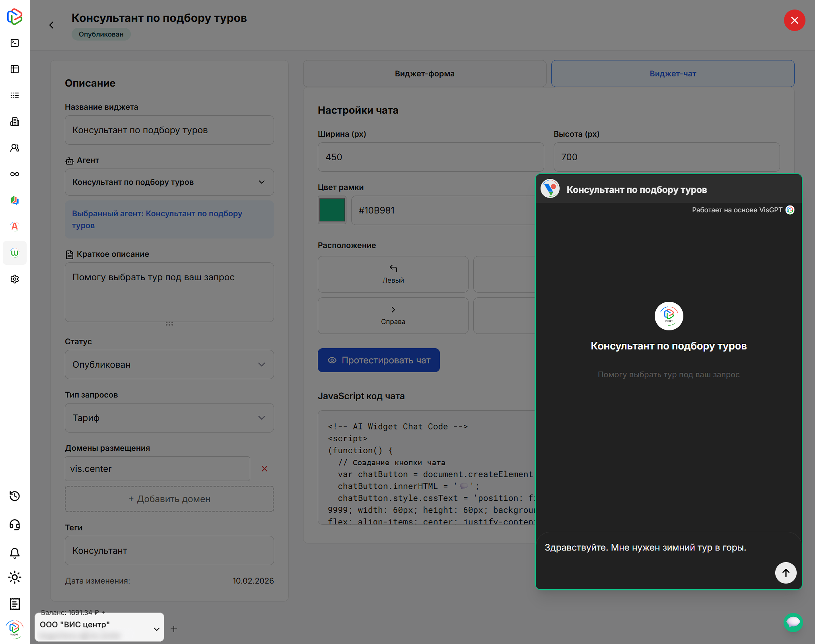815x644 pixels.
Task: Click the back arrow next to the widget title
Action: coord(51,25)
